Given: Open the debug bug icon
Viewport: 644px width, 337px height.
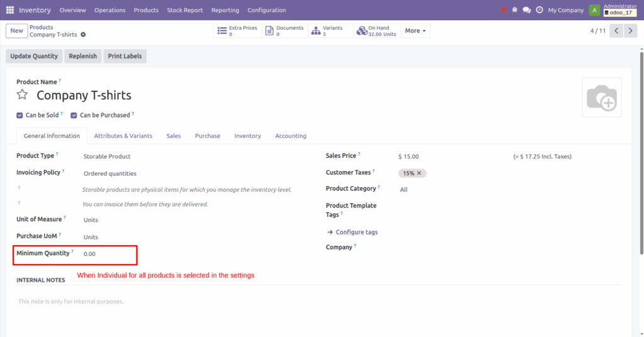Looking at the screenshot, I should pos(514,10).
